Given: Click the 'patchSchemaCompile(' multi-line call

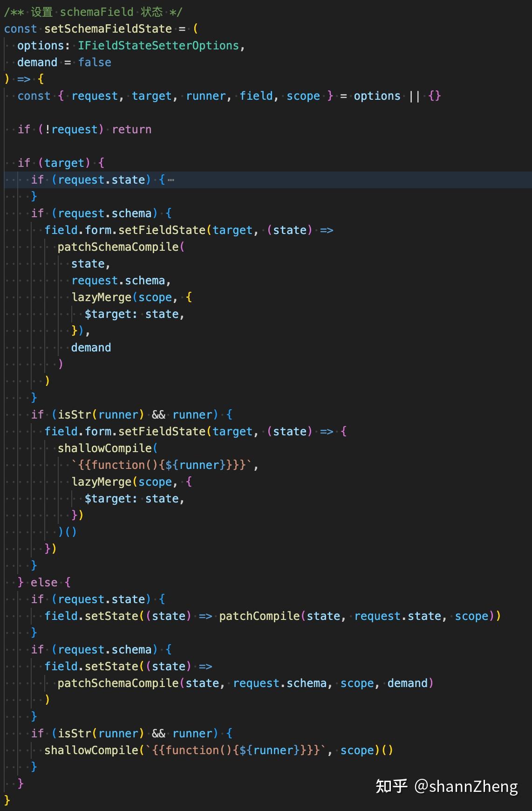Looking at the screenshot, I should [121, 247].
